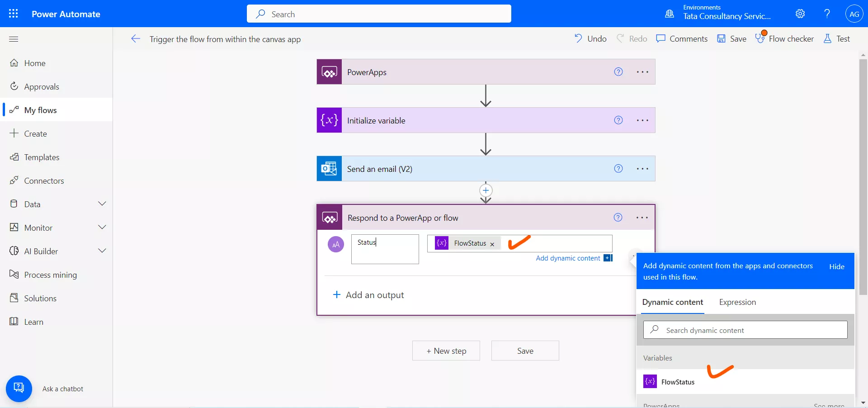Click the FlowStatus variable icon in dynamic list
The height and width of the screenshot is (408, 868).
pyautogui.click(x=650, y=381)
